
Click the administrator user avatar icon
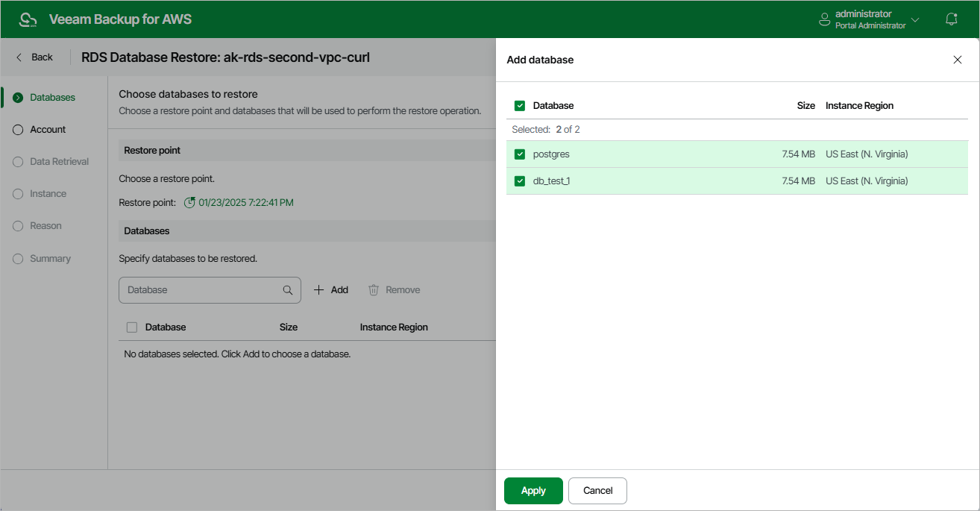824,19
